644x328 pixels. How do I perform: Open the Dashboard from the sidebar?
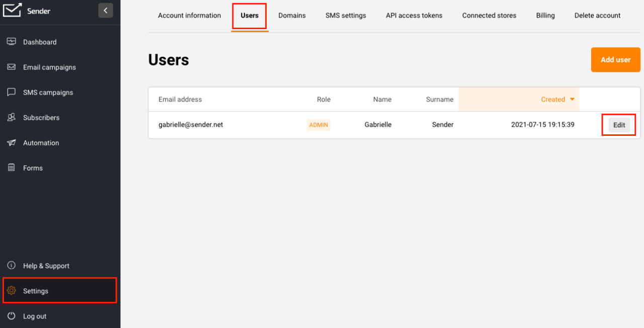pos(12,42)
